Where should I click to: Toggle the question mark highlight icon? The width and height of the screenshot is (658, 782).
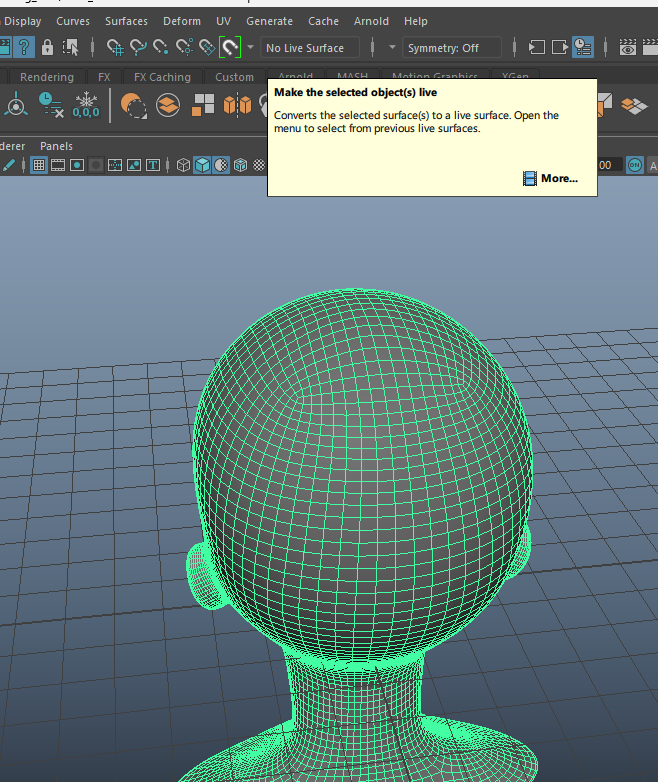point(23,47)
